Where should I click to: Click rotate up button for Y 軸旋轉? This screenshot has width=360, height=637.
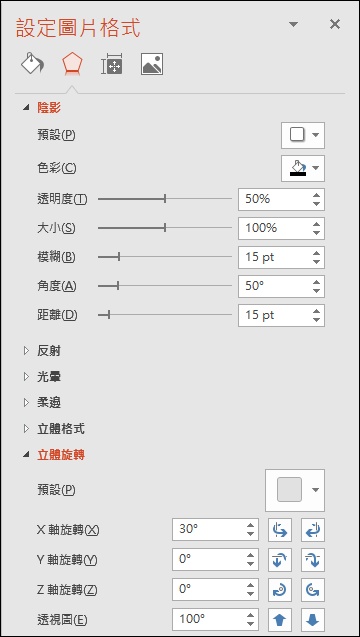[280, 560]
